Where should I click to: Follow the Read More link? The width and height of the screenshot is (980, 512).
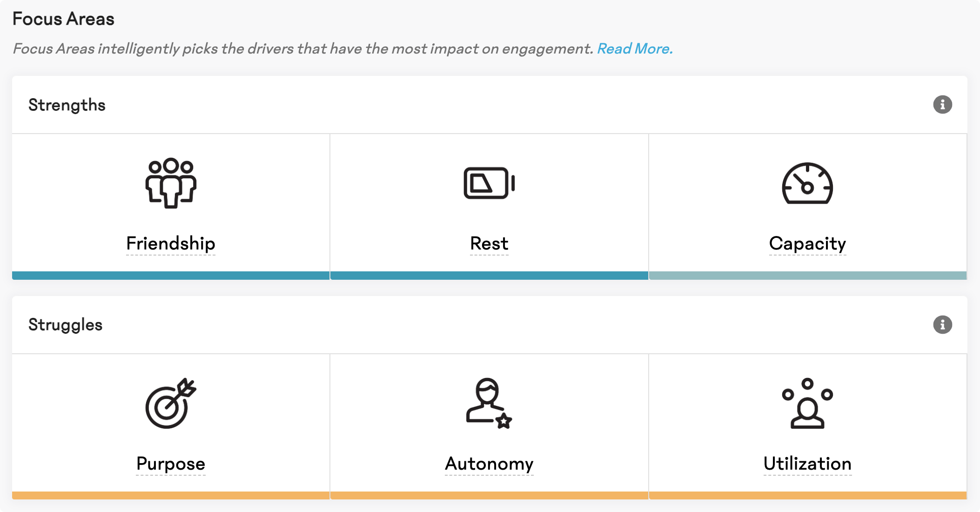(x=635, y=48)
